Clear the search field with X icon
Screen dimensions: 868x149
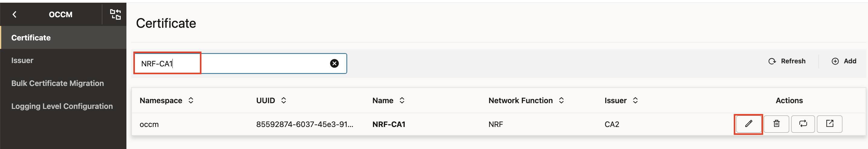[x=334, y=64]
